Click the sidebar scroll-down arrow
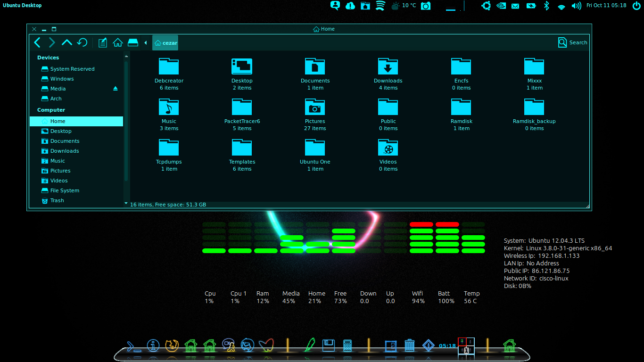The image size is (644, 362). pos(126,204)
